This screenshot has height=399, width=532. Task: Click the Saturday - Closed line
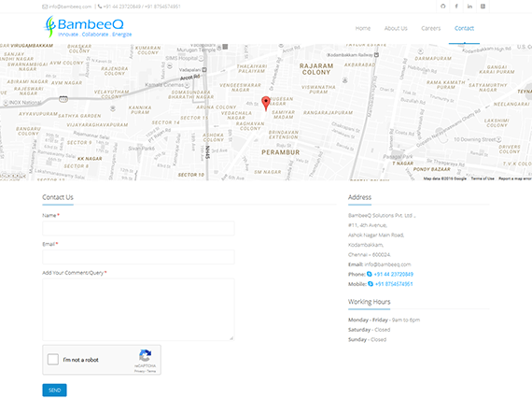pos(370,330)
